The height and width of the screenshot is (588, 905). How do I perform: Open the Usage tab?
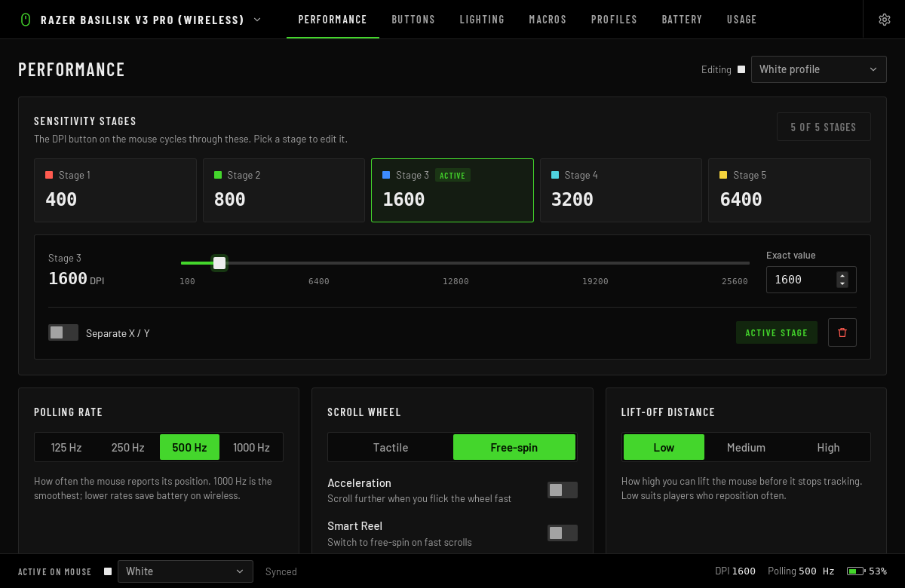[x=741, y=20]
